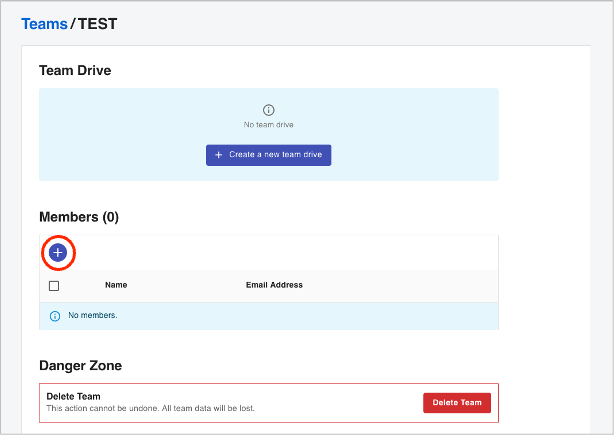This screenshot has height=435, width=614.
Task: Click the No team drive label
Action: point(268,125)
